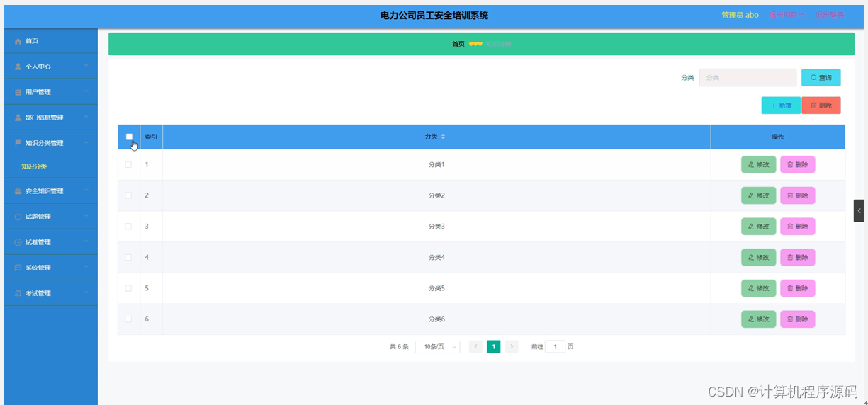Click the 查询 search button
The image size is (868, 405).
pos(821,78)
